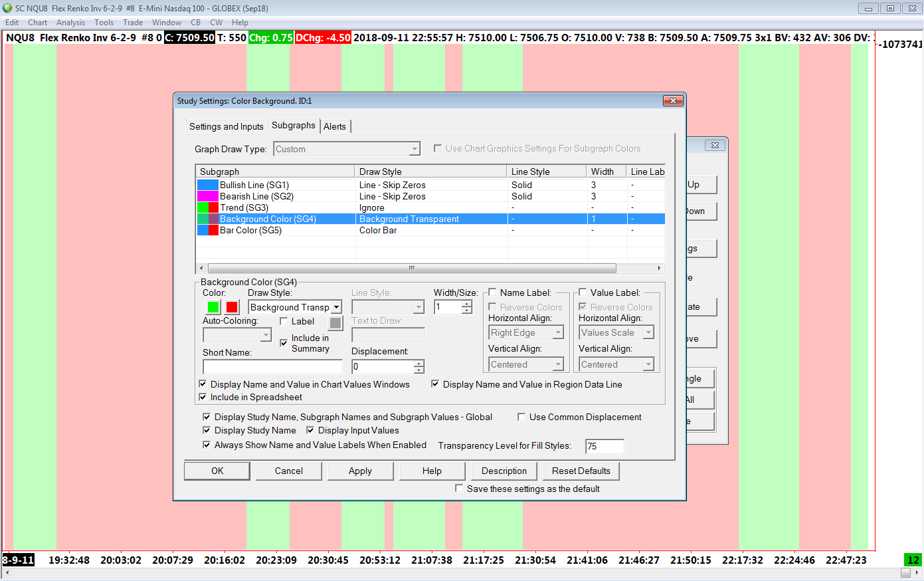Click the green primary color swatch
The image size is (924, 581).
pyautogui.click(x=213, y=307)
